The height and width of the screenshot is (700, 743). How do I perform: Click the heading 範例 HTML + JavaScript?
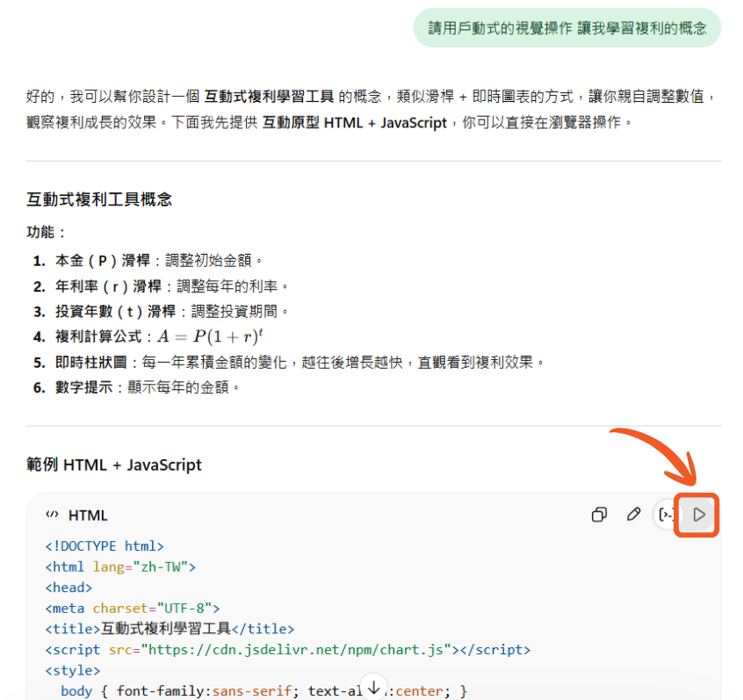click(113, 465)
